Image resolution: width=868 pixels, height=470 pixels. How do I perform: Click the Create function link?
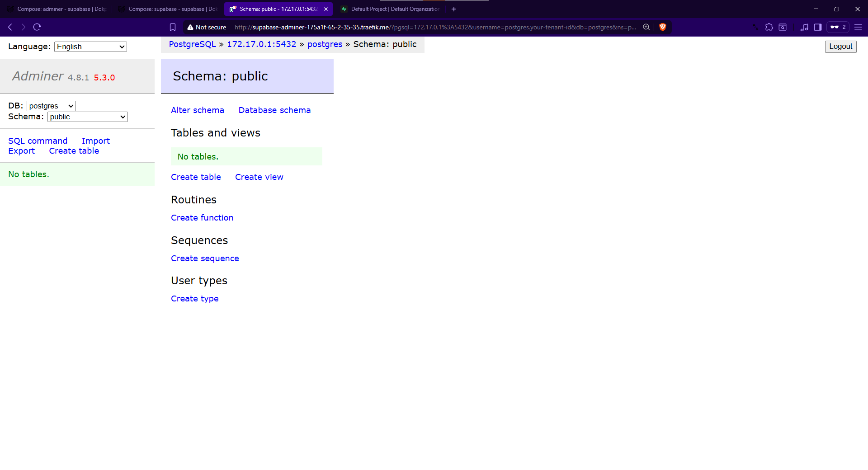pyautogui.click(x=202, y=218)
